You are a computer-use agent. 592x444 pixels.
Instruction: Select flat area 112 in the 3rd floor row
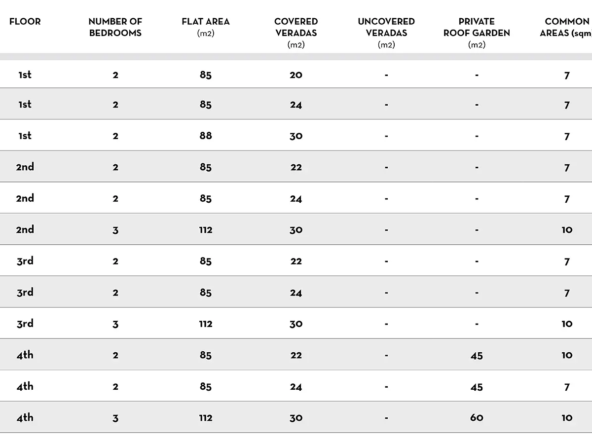[205, 324]
